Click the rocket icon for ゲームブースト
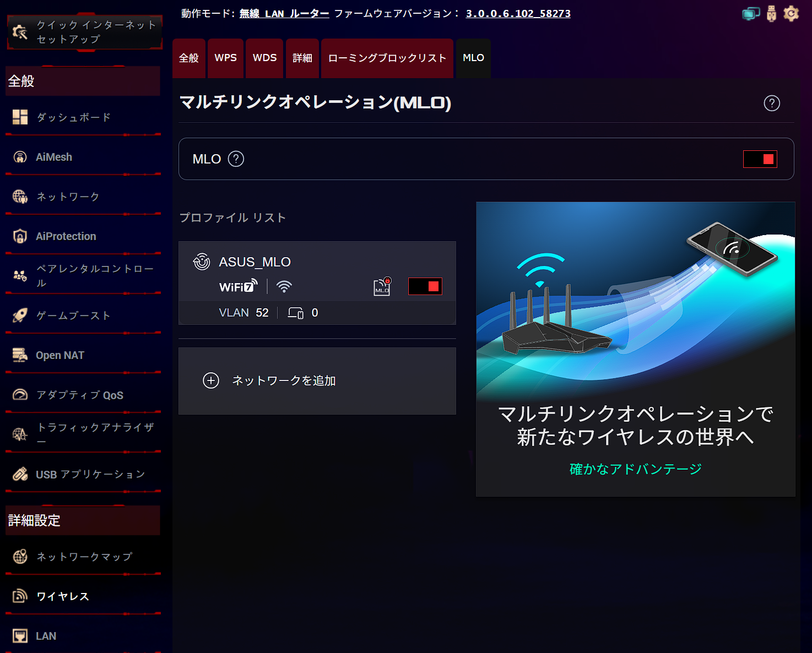 coord(20,315)
